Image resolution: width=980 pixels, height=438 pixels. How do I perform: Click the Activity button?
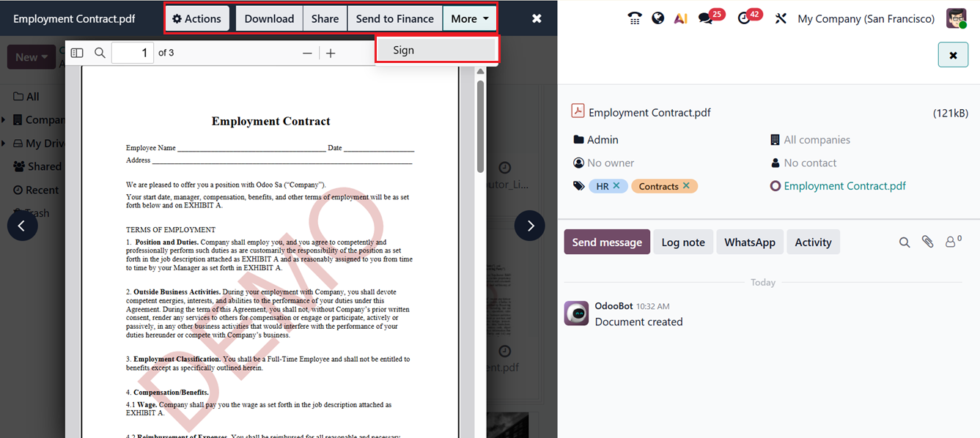pos(813,242)
